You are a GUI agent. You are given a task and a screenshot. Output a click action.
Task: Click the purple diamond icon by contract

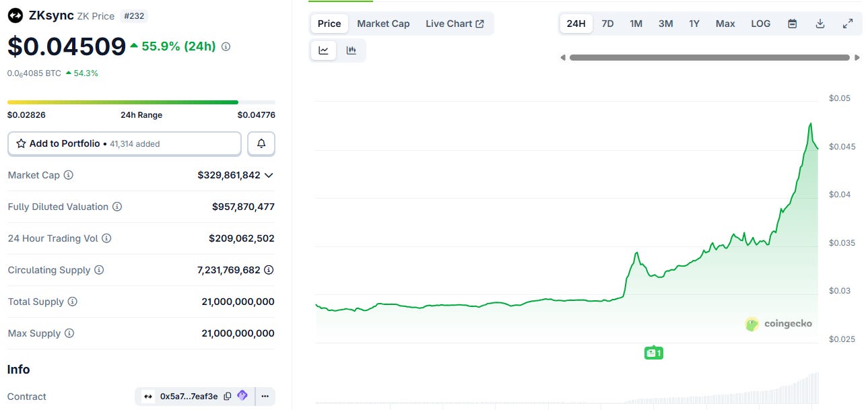click(242, 396)
